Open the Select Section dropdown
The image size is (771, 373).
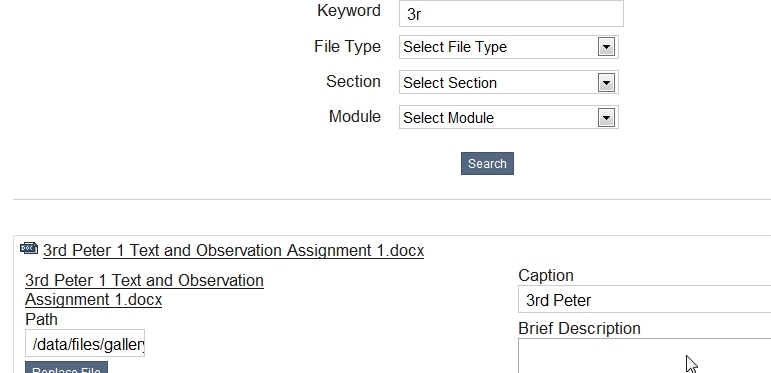click(x=508, y=82)
